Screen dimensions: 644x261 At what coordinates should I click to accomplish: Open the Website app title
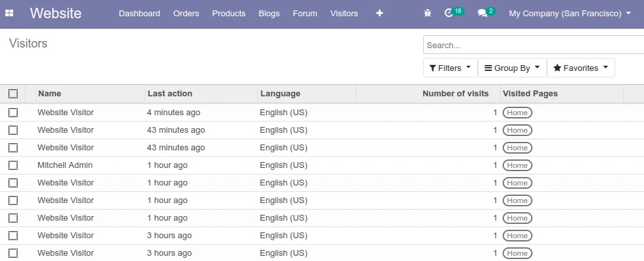[x=56, y=13]
